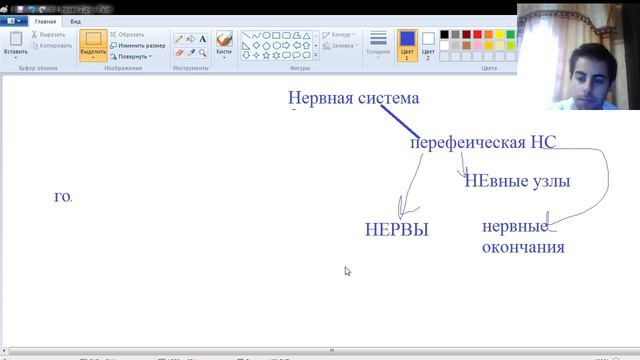Screen dimensions: 640x360
Task: Click the Вставить clipboard icon
Action: point(16,39)
